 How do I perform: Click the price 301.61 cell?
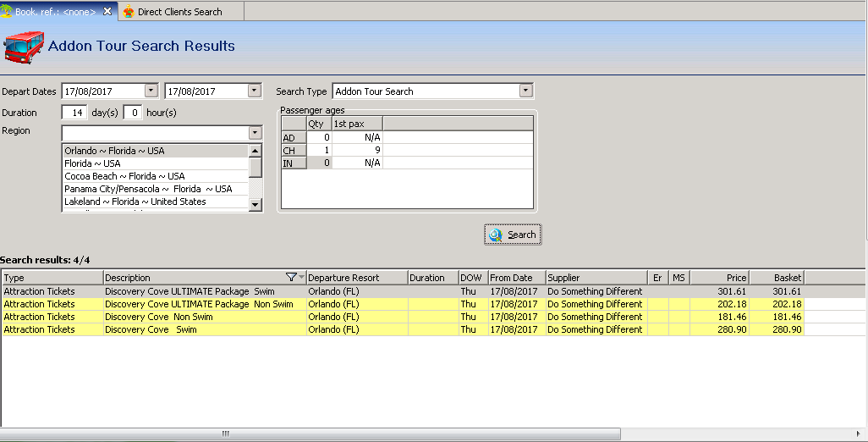[719, 291]
